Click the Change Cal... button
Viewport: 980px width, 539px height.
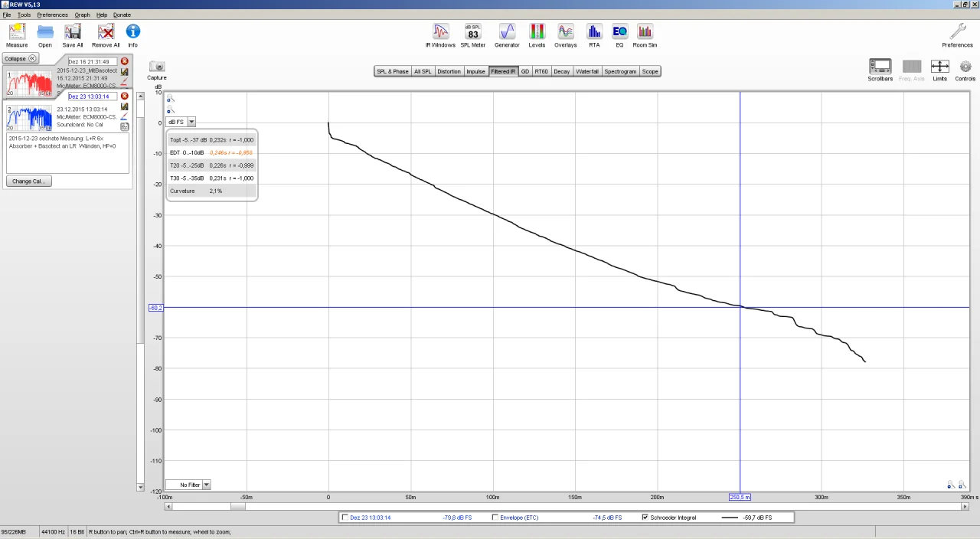[29, 181]
